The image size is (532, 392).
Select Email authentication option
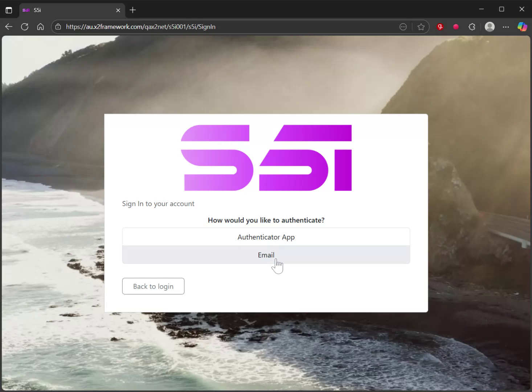tap(266, 255)
